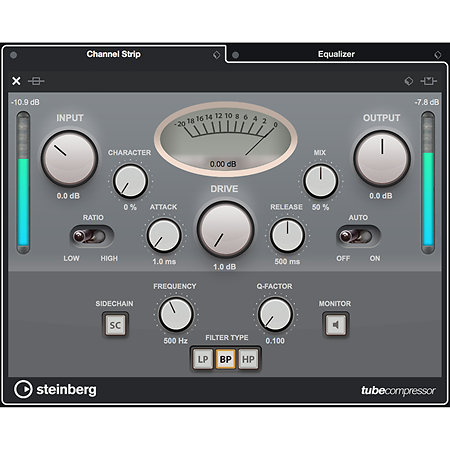Click the ATTACK knob
This screenshot has width=450, height=450.
pos(164,235)
